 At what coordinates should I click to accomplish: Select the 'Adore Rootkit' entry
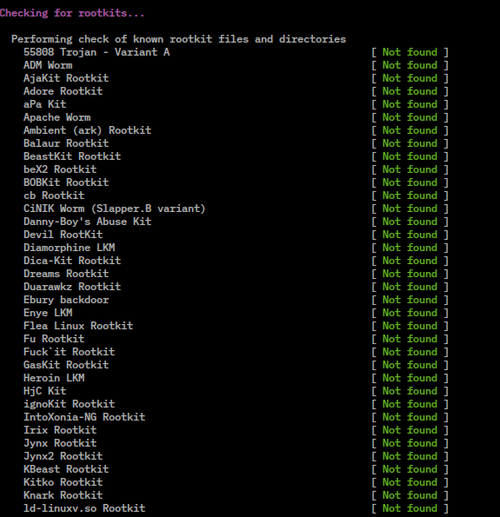[x=63, y=91]
